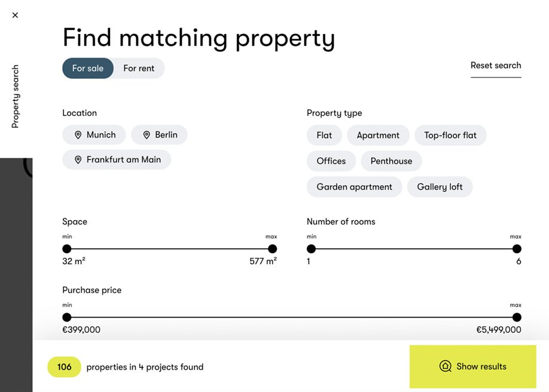Enable the Offices property type filter
The width and height of the screenshot is (549, 392).
[x=331, y=161]
